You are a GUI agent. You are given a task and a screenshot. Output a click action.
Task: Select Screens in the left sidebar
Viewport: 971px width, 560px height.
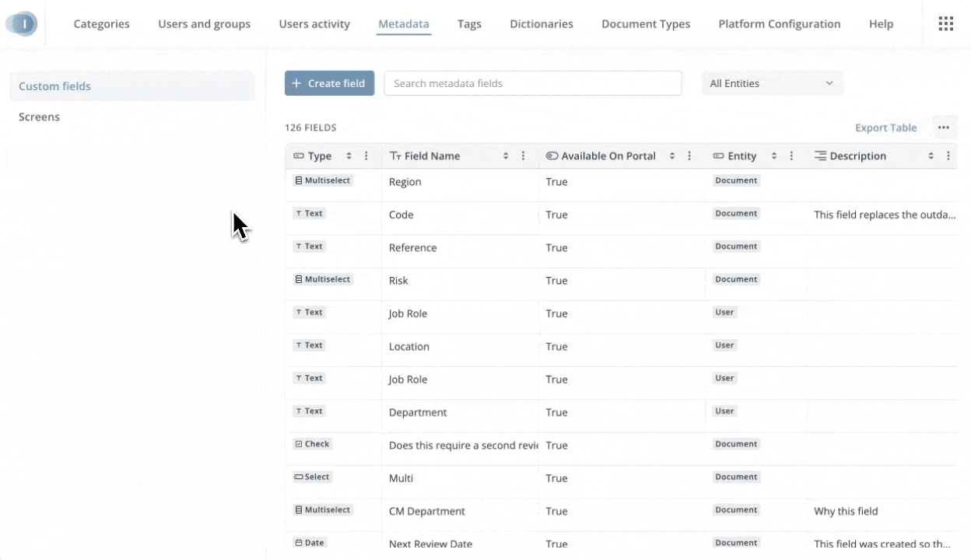point(40,117)
